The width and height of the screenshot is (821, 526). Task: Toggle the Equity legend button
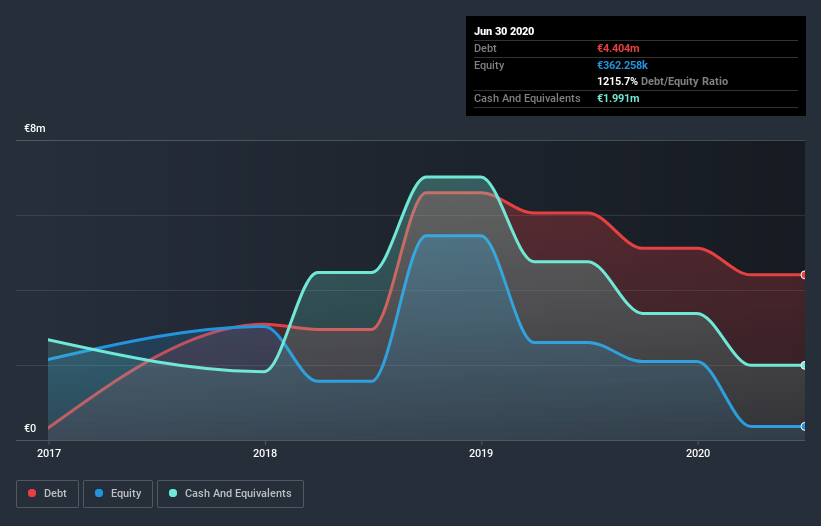click(x=118, y=494)
